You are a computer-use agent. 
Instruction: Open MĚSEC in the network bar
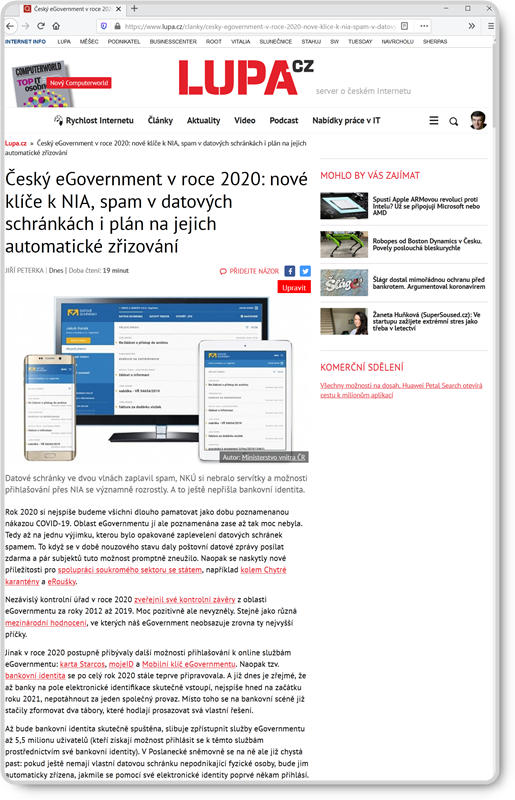tap(89, 42)
